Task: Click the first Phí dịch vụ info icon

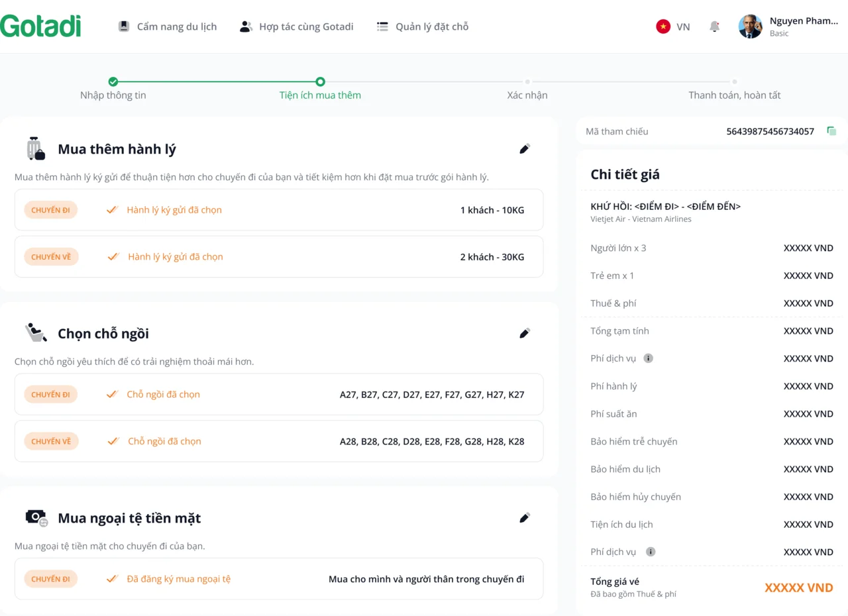Action: point(649,358)
